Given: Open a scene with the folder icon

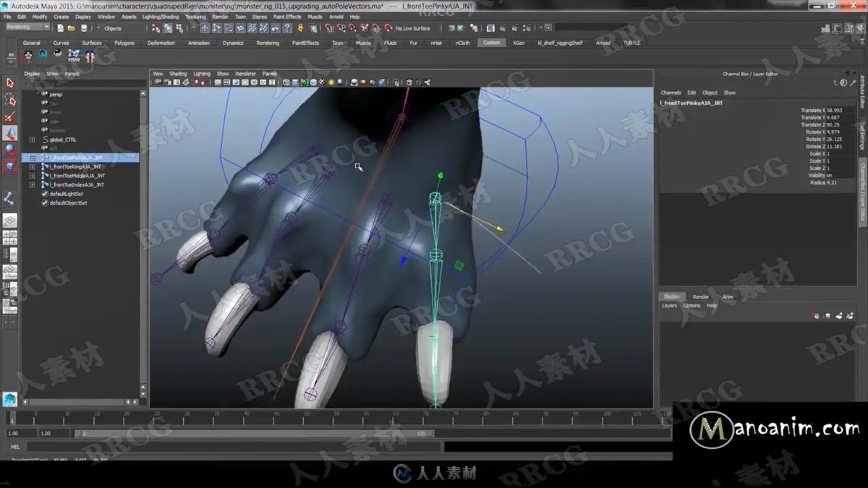Looking at the screenshot, I should click(x=72, y=28).
